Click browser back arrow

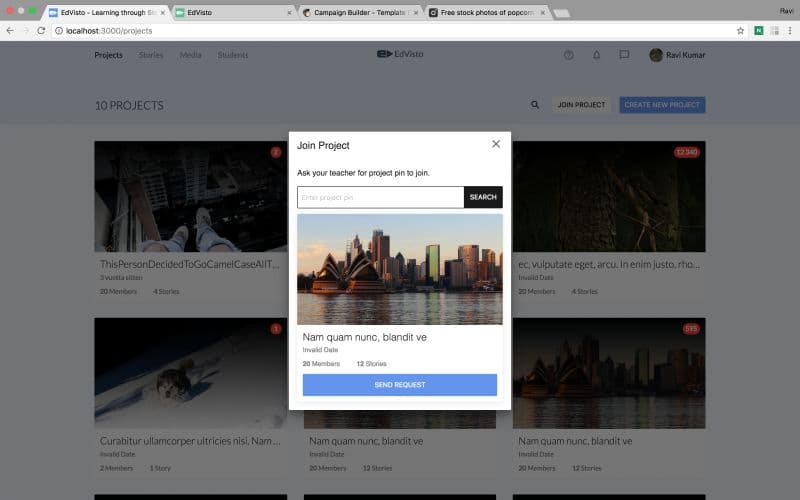click(10, 31)
